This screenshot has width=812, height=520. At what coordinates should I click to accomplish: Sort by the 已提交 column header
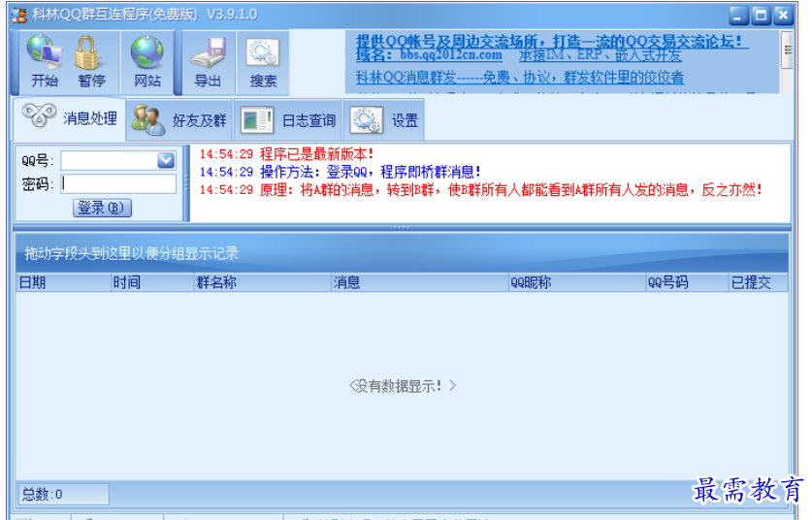click(x=758, y=282)
